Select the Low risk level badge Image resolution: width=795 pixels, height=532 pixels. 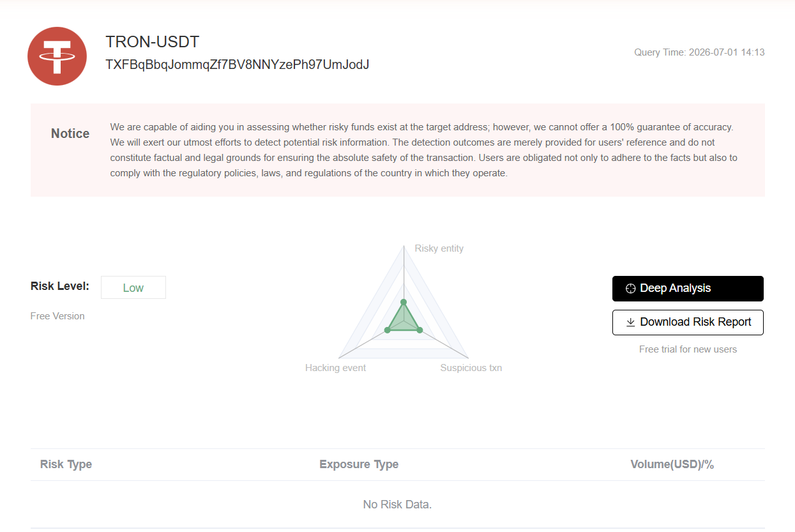click(x=133, y=287)
